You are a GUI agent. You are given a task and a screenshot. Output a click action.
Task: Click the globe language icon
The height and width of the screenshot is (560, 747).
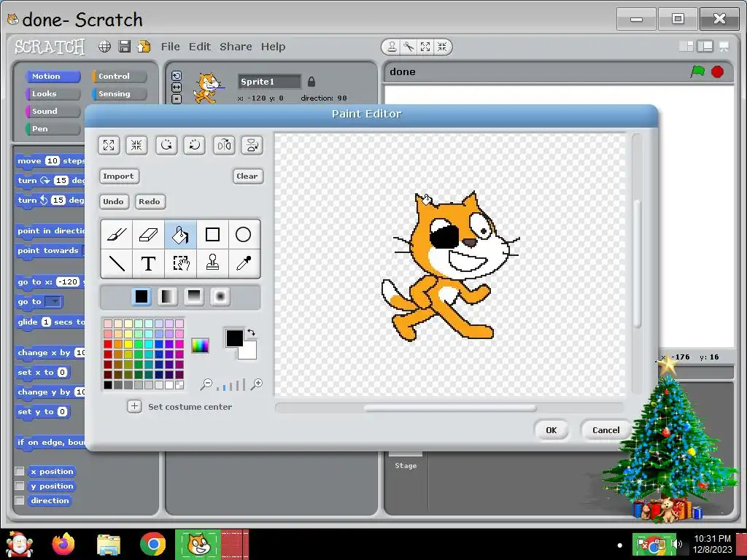click(105, 47)
